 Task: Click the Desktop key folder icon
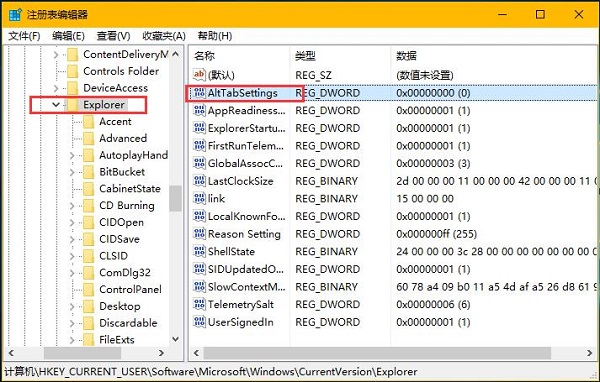click(88, 306)
